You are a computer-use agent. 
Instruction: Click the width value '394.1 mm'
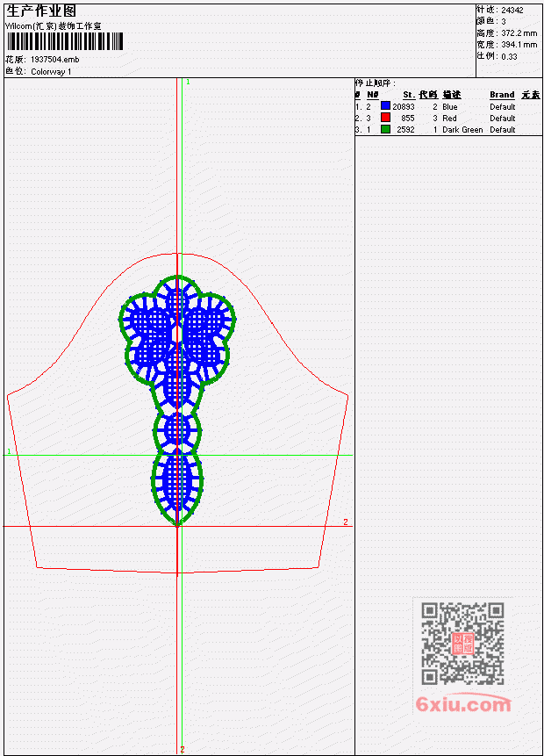pos(519,45)
